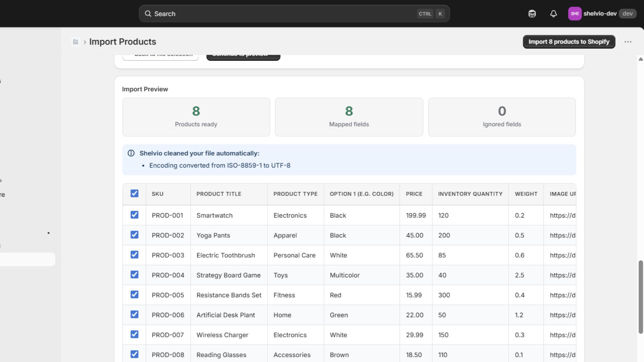This screenshot has width=644, height=362.
Task: Select the PROD-002 SKU cell
Action: tap(168, 235)
